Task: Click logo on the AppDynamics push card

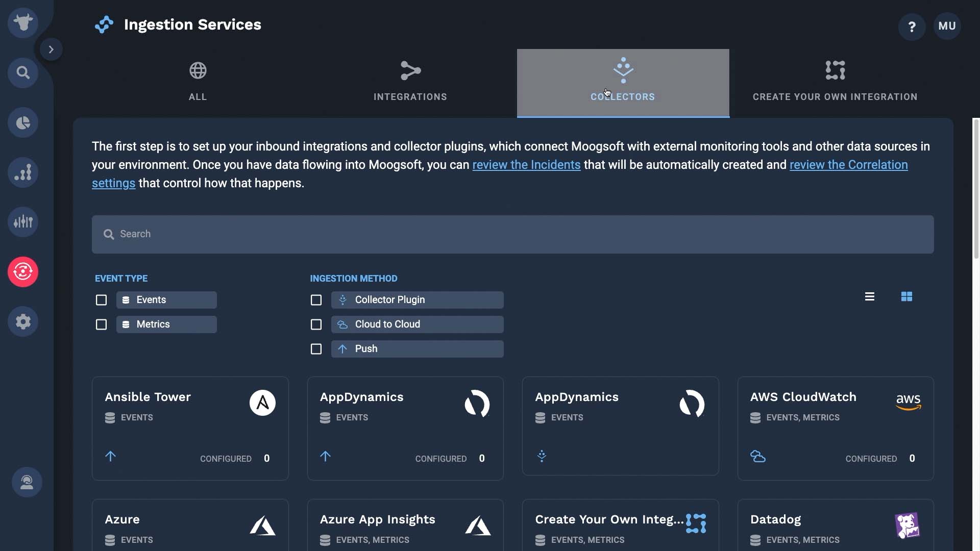Action: point(477,403)
